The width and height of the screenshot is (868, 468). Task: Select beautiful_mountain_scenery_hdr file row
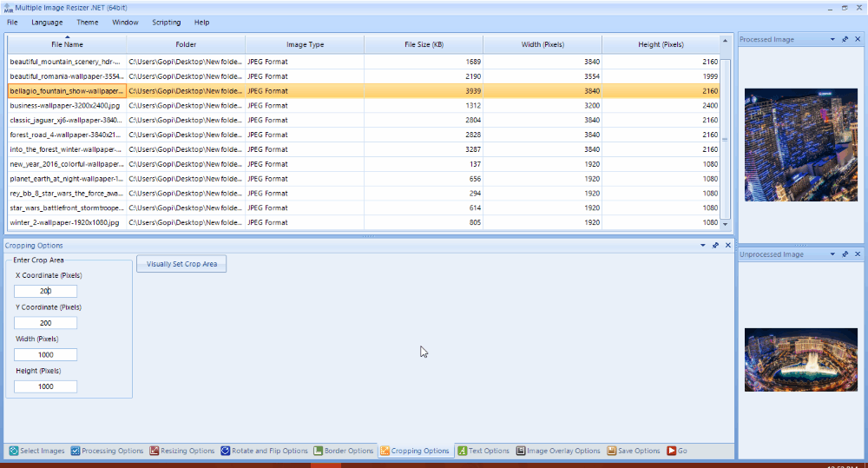(x=364, y=62)
